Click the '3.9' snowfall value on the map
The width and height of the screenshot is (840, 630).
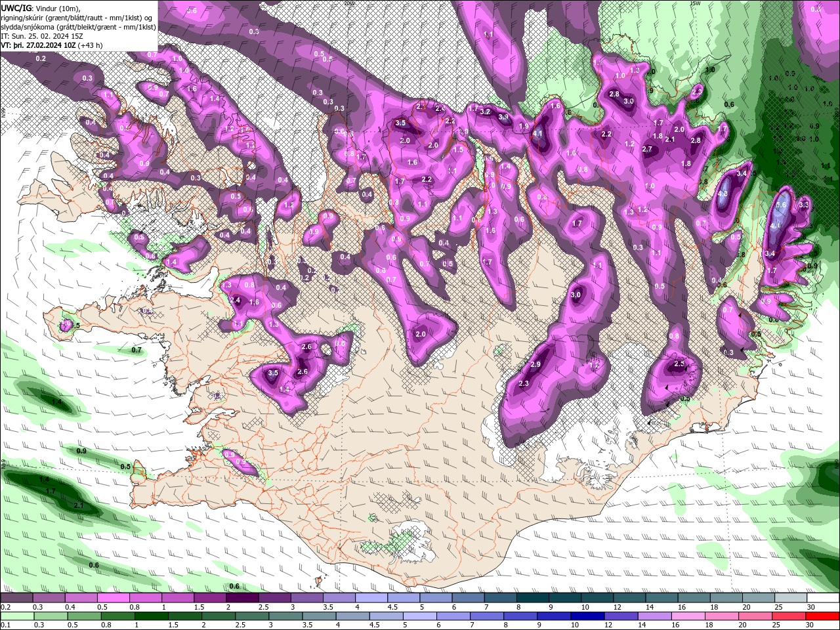pyautogui.click(x=503, y=117)
